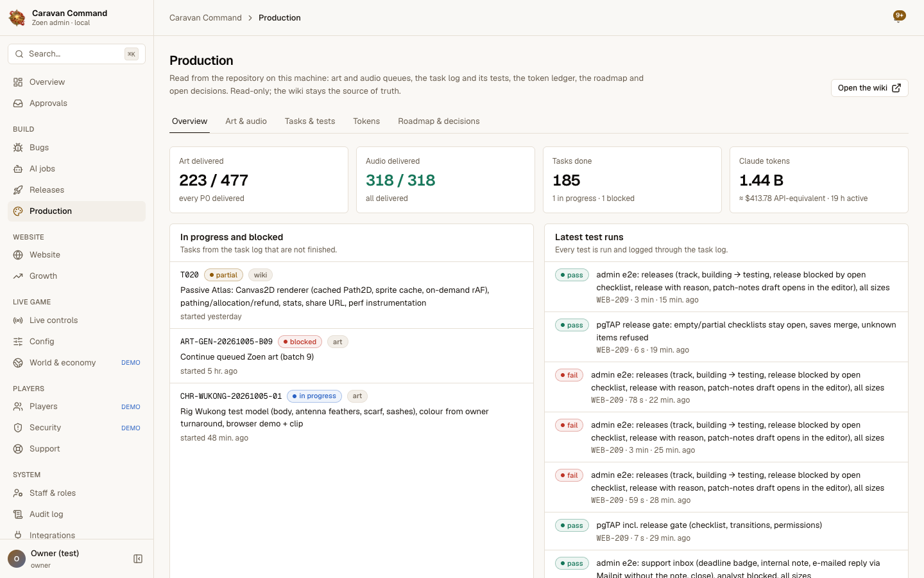Image resolution: width=924 pixels, height=578 pixels.
Task: Open notifications showing 9+ badge
Action: pyautogui.click(x=899, y=17)
